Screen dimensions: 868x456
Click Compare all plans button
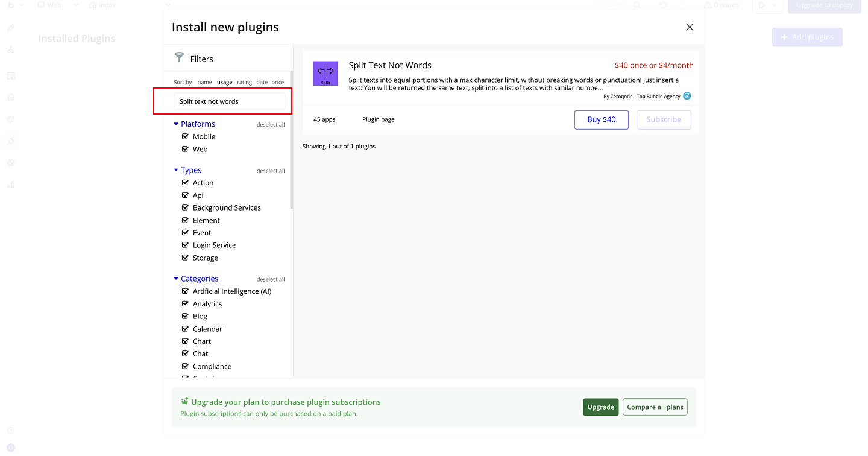point(655,407)
